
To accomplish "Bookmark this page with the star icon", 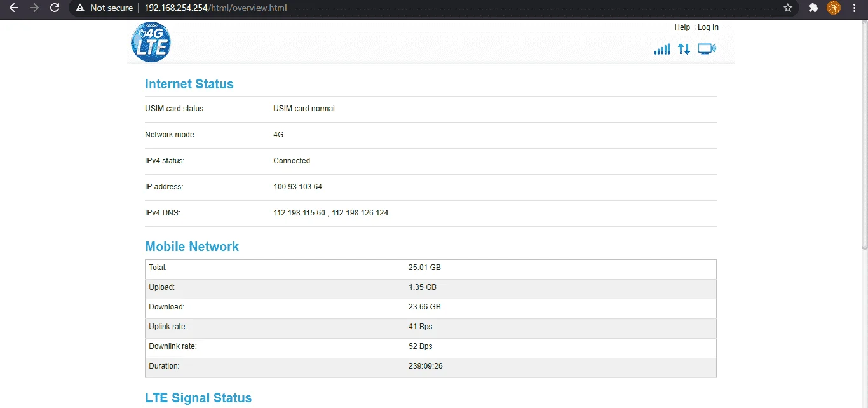I will pos(788,8).
